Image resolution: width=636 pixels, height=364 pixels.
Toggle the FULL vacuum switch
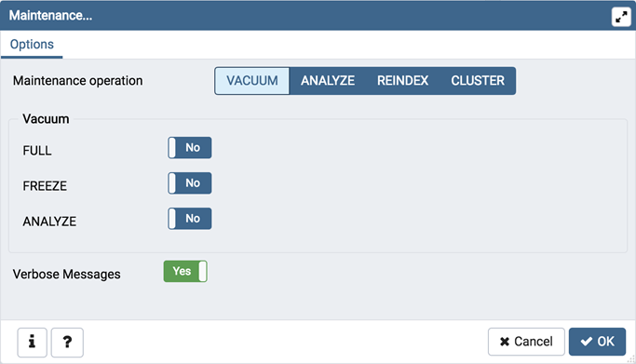[x=190, y=147]
